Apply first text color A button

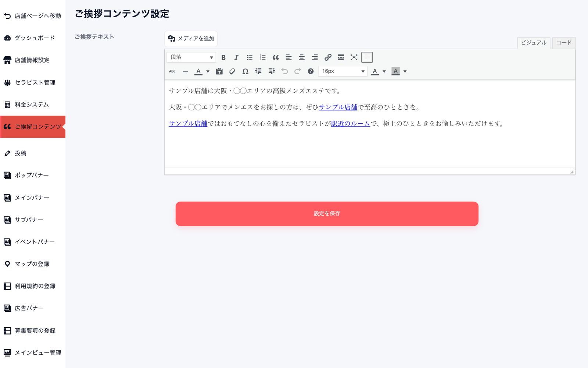coord(198,71)
